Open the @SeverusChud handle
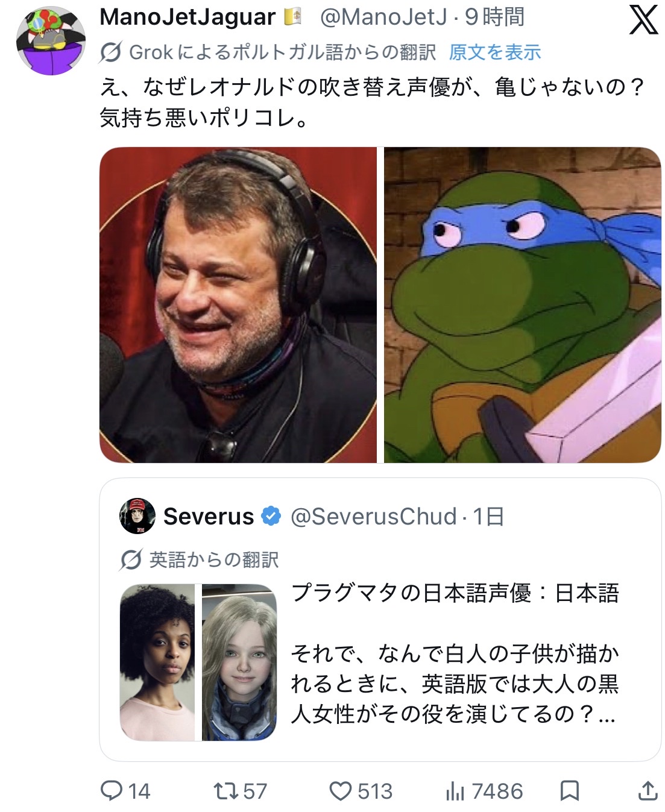 [373, 517]
